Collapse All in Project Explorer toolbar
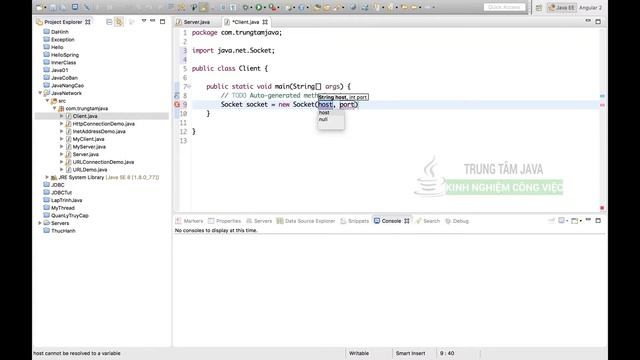The height and width of the screenshot is (360, 640). point(109,22)
